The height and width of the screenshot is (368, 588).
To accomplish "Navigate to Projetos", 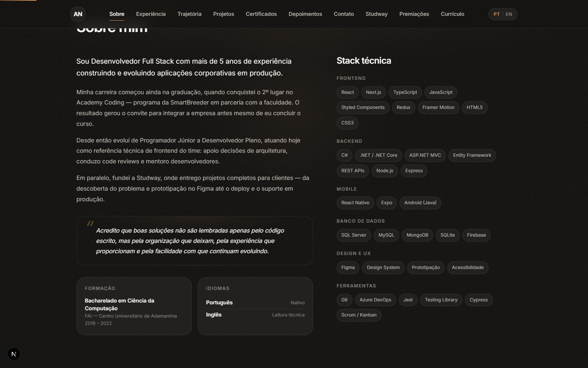I will 223,14.
